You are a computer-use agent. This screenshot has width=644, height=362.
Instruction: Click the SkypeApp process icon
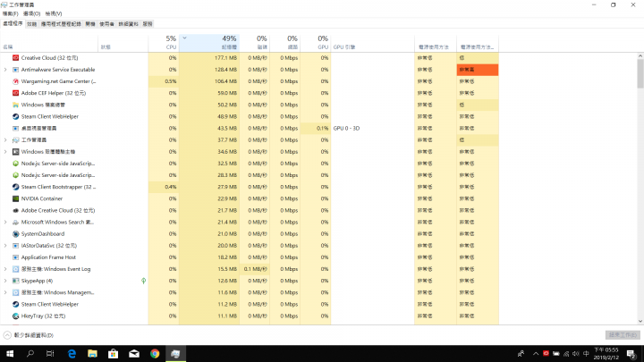[15, 281]
